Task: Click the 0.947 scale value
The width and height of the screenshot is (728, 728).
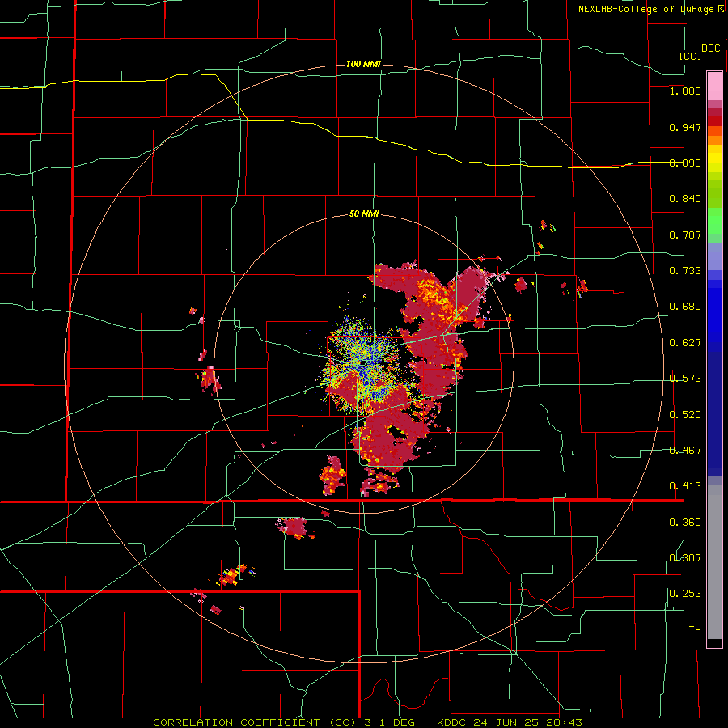Action: click(x=685, y=127)
